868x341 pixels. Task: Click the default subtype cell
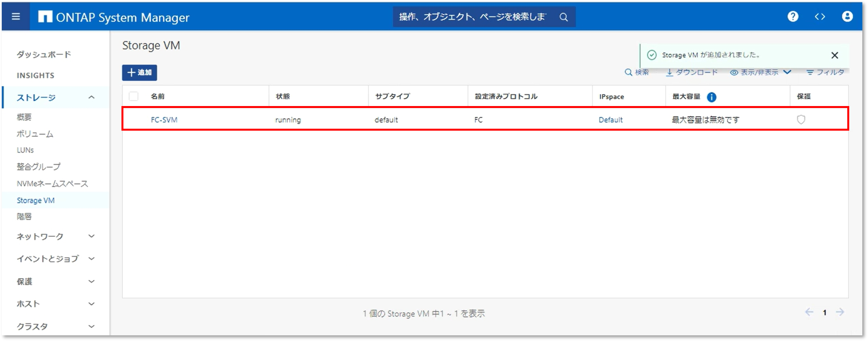[386, 120]
